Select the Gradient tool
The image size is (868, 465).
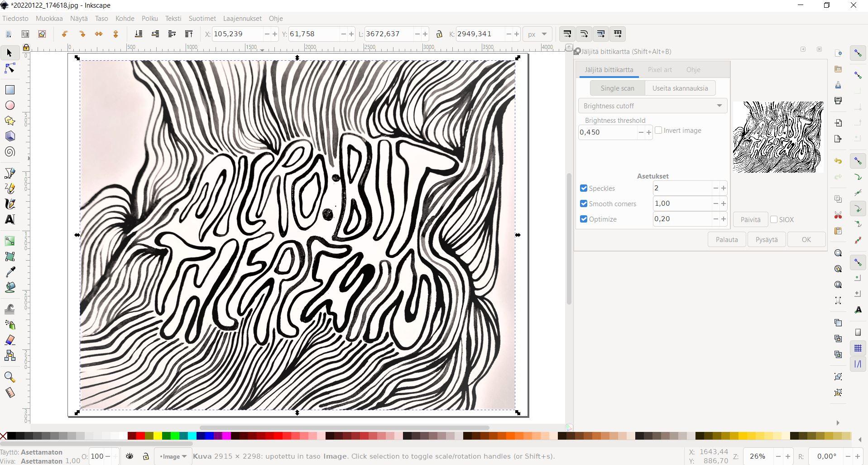point(10,241)
